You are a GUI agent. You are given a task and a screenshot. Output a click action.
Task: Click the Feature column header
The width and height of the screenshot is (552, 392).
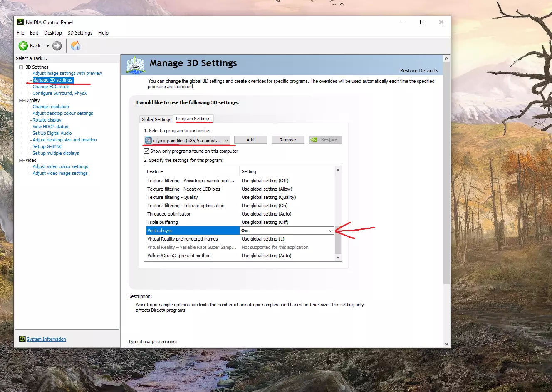pyautogui.click(x=192, y=171)
